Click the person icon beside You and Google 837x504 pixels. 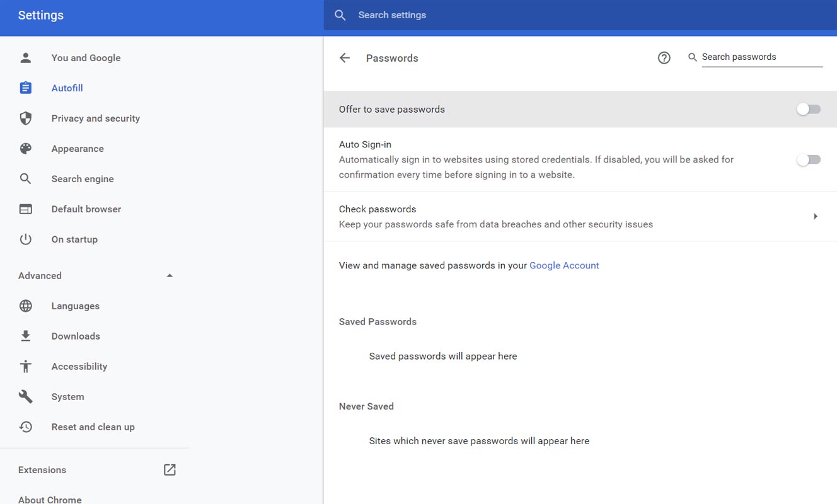25,58
